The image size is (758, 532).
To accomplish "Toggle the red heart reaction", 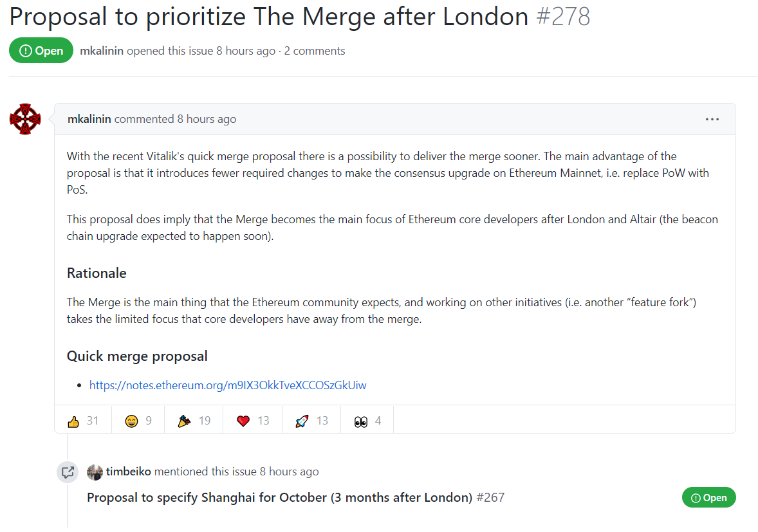I will click(253, 421).
